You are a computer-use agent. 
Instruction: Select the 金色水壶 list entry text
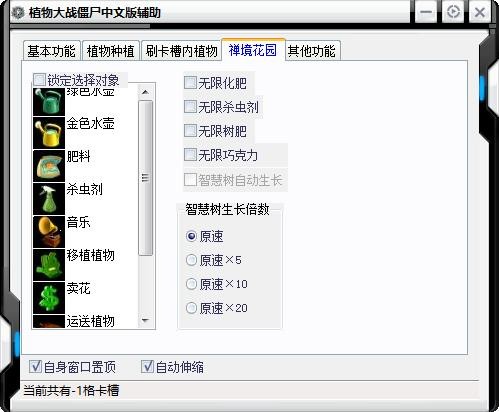[90, 123]
